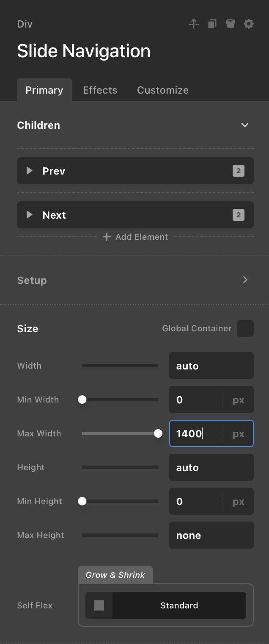Expand the Prev child element
This screenshot has height=644, width=269.
click(x=30, y=171)
